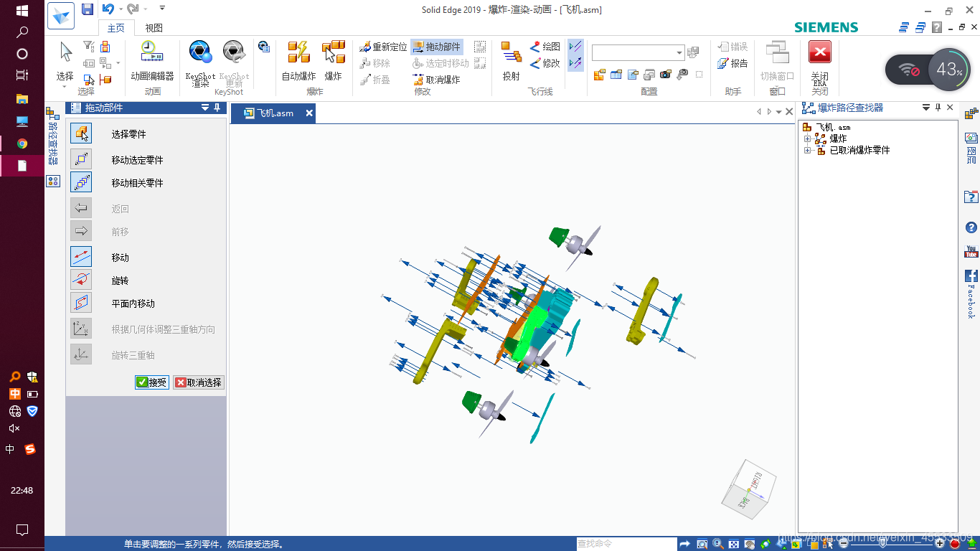Open the 路径查找器 pathfinder side tab

pyautogui.click(x=52, y=136)
